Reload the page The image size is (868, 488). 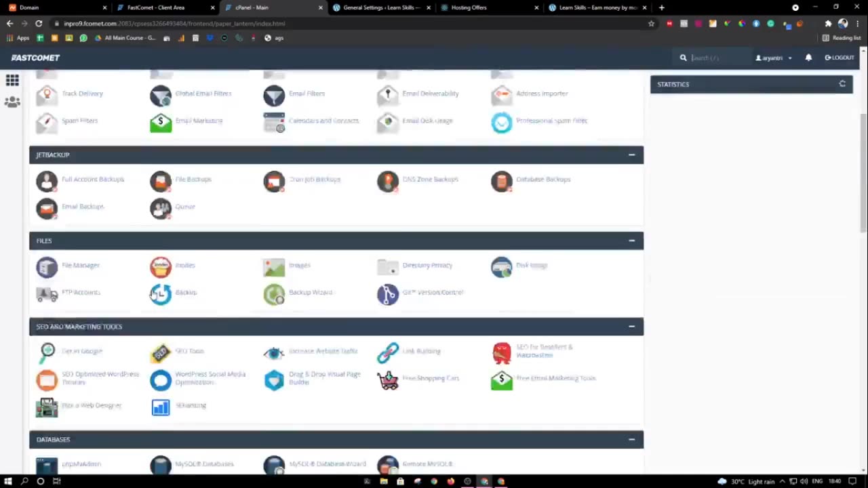[x=39, y=23]
